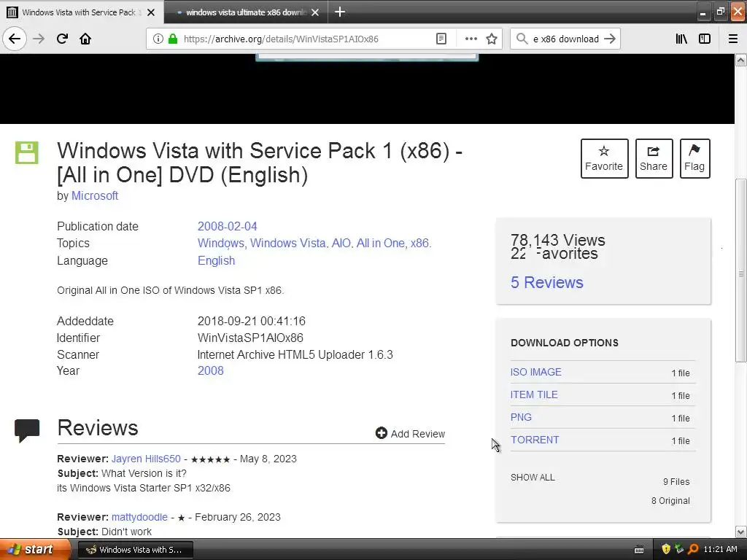Click the taskbar clock 11:21 AM
This screenshot has width=747, height=560.
click(720, 550)
